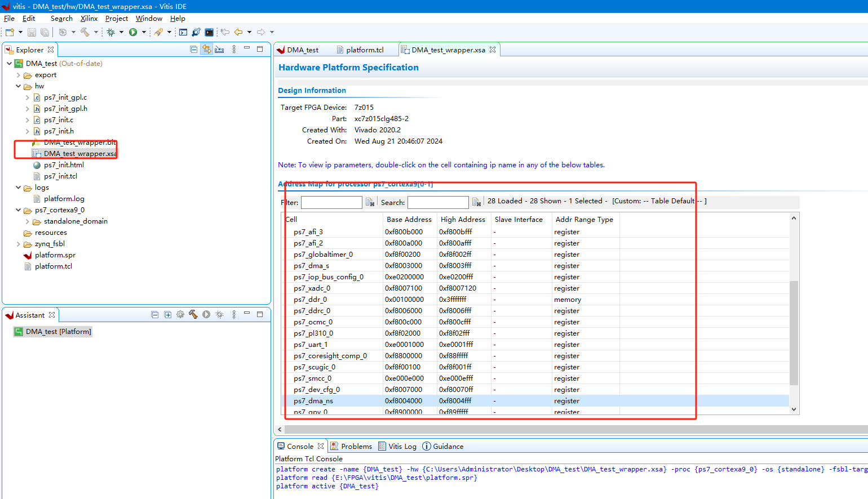Click the Import icon in Explorer toolbar
The height and width of the screenshot is (499, 868).
[x=220, y=50]
